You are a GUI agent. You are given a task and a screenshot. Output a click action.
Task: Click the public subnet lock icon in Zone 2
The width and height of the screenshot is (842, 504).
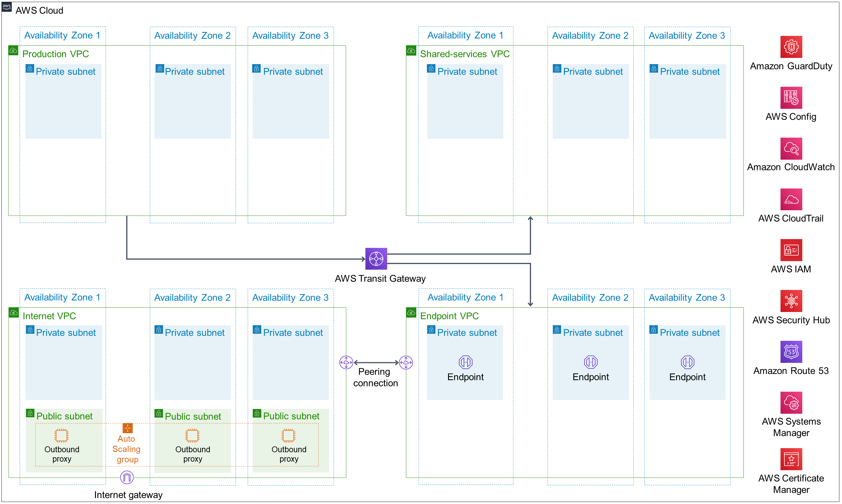click(159, 413)
